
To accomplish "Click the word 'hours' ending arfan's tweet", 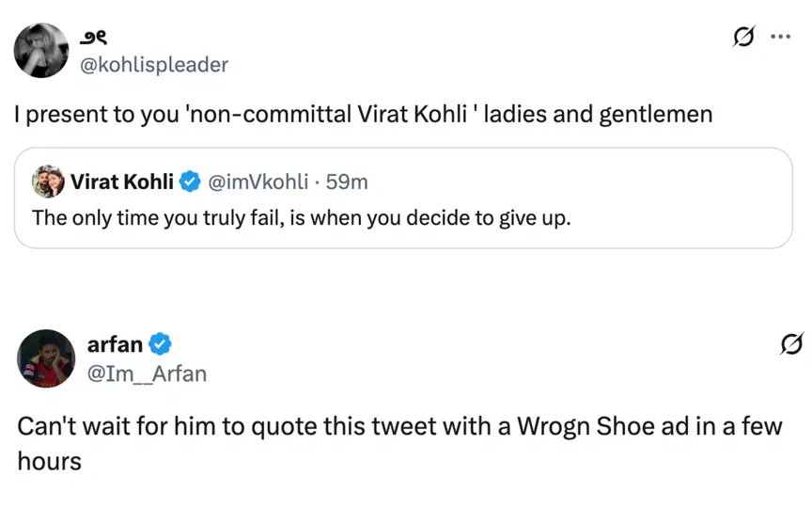I will [x=49, y=461].
